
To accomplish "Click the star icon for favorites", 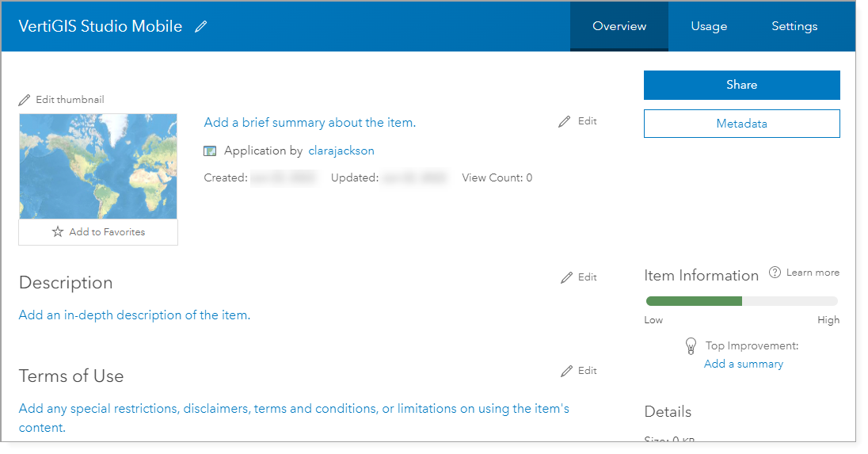I will [x=58, y=231].
